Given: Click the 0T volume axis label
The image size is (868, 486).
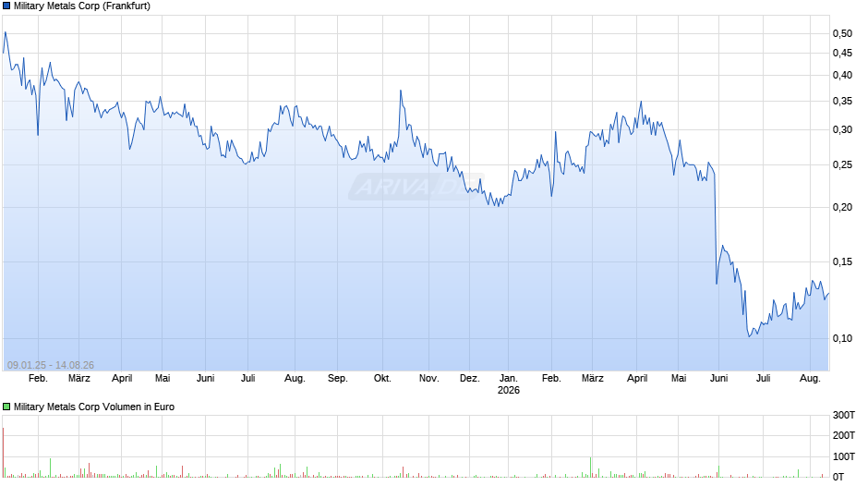Looking at the screenshot, I should point(838,477).
